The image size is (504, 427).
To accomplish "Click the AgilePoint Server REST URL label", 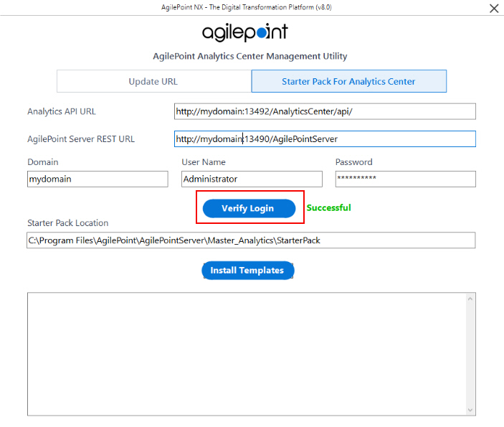I will coord(81,139).
